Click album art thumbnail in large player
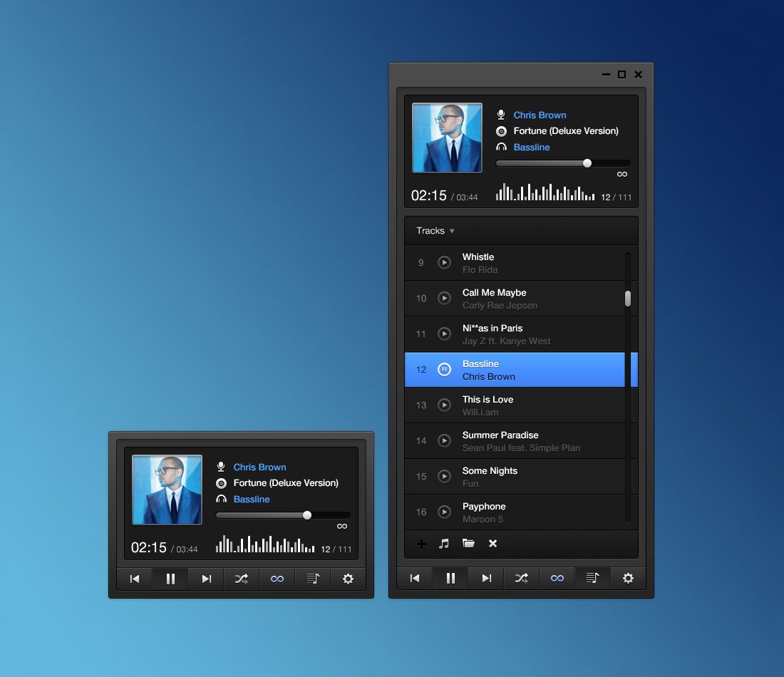The image size is (784, 677). pos(447,138)
